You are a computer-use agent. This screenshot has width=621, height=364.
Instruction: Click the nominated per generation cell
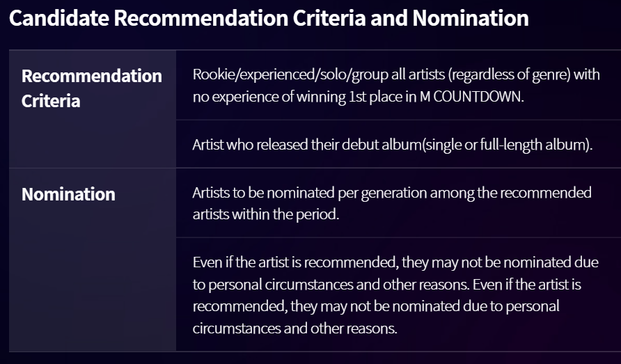point(398,203)
